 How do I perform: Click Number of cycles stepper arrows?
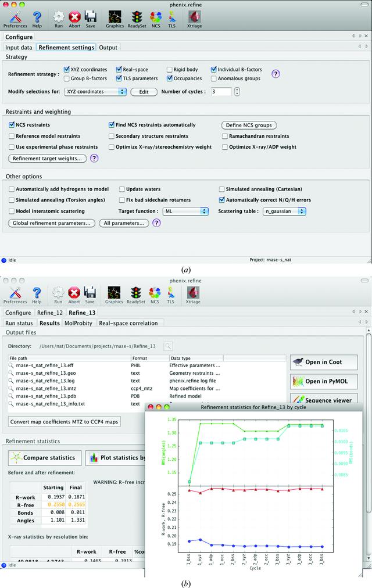tap(237, 91)
